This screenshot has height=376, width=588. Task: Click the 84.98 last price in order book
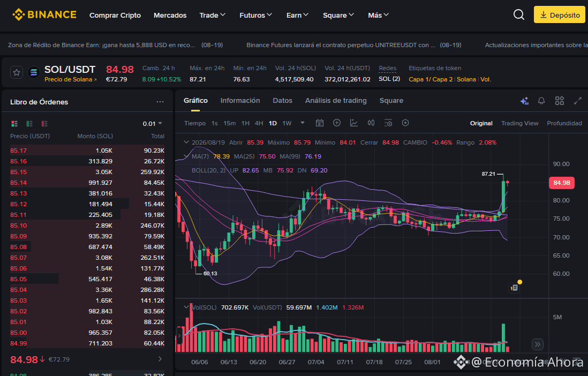tap(24, 359)
